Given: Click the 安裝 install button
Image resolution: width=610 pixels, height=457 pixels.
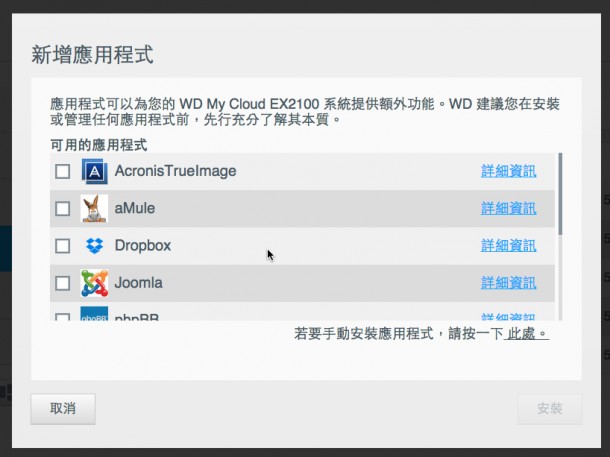Looking at the screenshot, I should pos(549,408).
